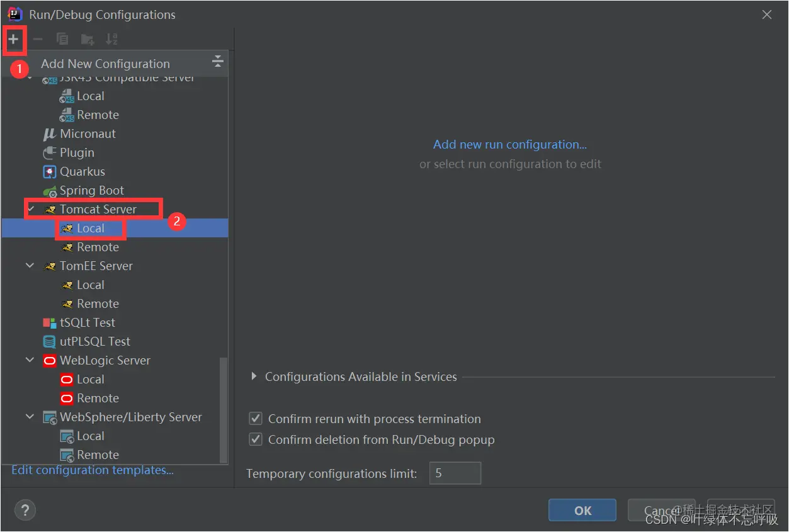Toggle Confirm deletion from Run/Debug popup
This screenshot has height=532, width=789.
tap(256, 439)
